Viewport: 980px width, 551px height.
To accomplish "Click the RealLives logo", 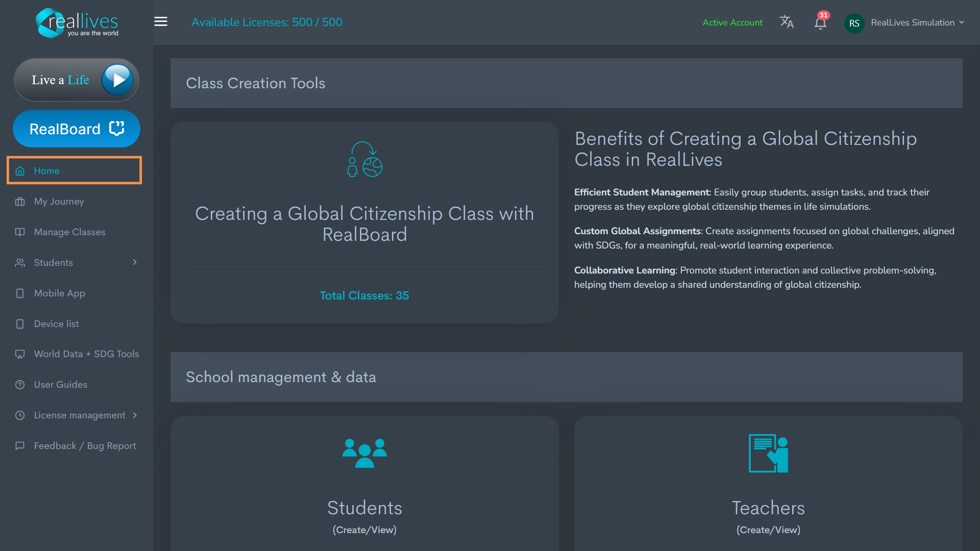I will (x=77, y=22).
